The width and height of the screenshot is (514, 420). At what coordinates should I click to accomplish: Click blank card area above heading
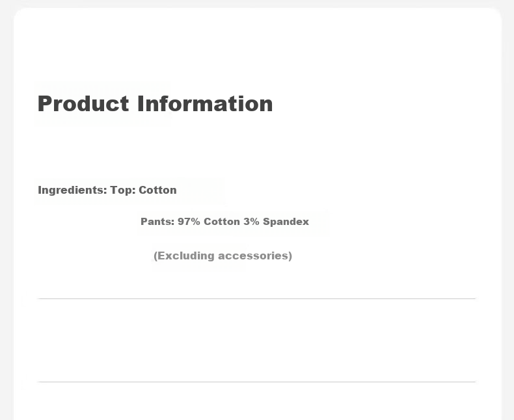256,49
